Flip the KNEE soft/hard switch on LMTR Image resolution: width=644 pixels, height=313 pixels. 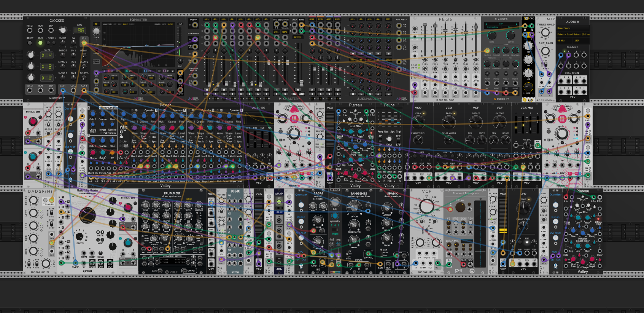545,65
